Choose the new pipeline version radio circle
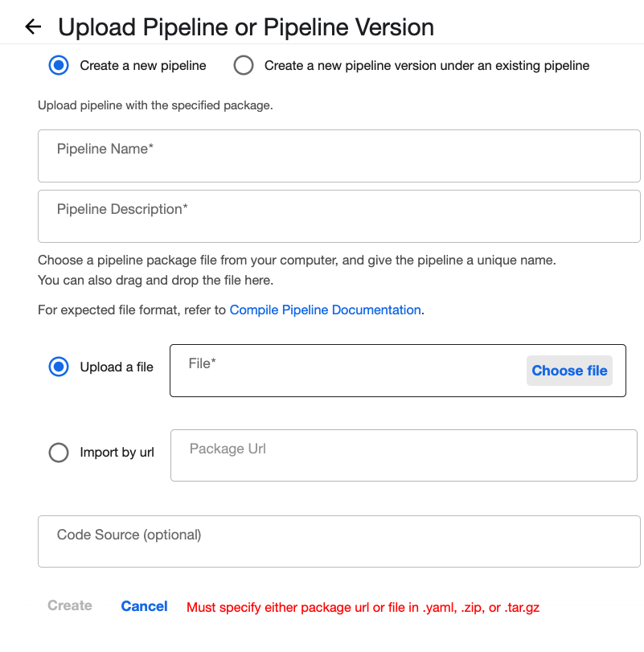This screenshot has height=652, width=644. tap(244, 65)
